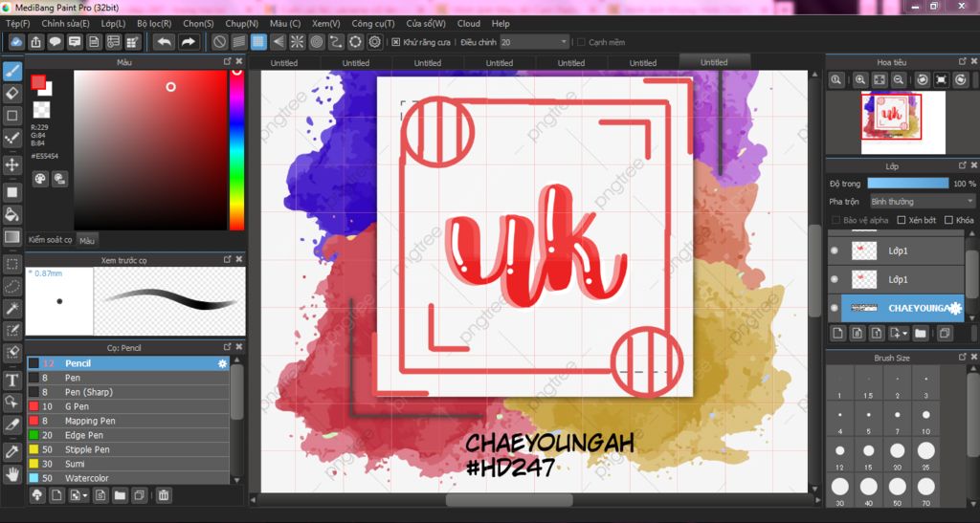This screenshot has height=523, width=980.
Task: Click the layer folder icon
Action: click(x=921, y=334)
